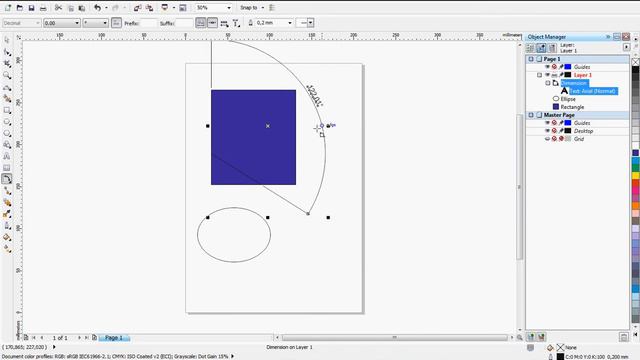This screenshot has width=640, height=360.
Task: Select the Polygon tool in toolbox
Action: (x=7, y=133)
